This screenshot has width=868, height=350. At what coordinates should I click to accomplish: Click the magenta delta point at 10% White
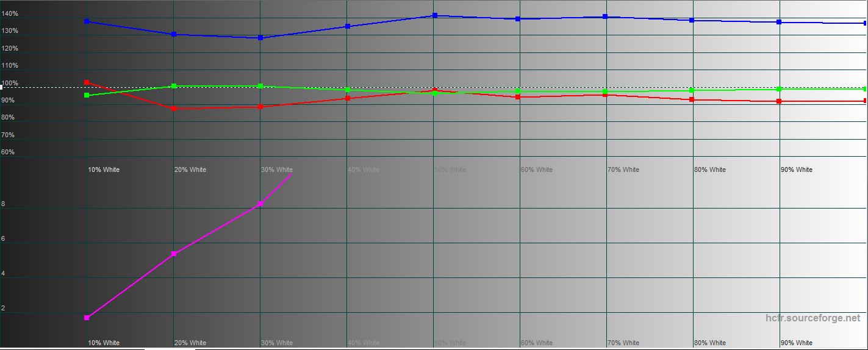click(87, 318)
